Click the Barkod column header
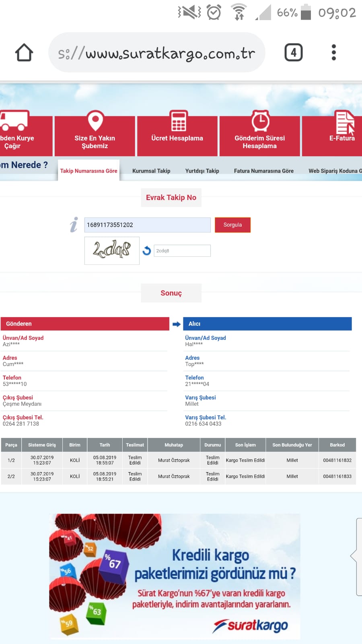 pyautogui.click(x=337, y=445)
